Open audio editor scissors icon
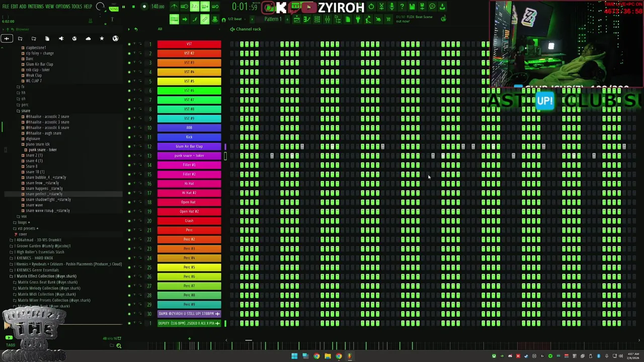This screenshot has width=644, height=362. point(381,7)
